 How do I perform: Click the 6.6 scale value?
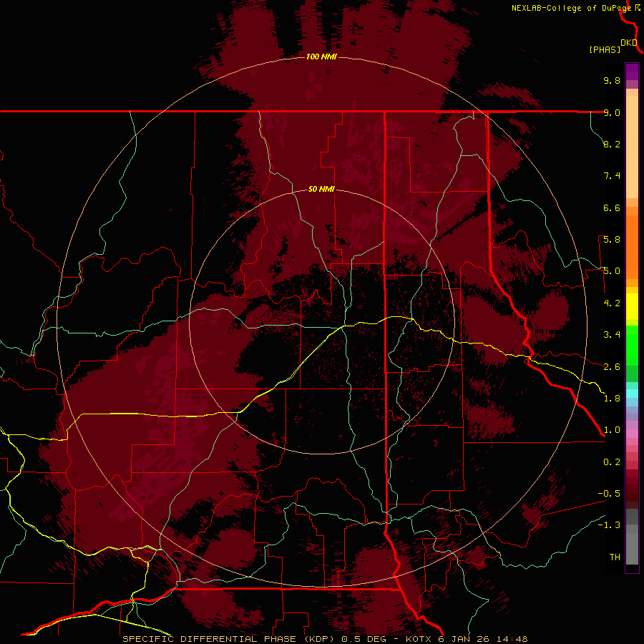click(x=612, y=208)
